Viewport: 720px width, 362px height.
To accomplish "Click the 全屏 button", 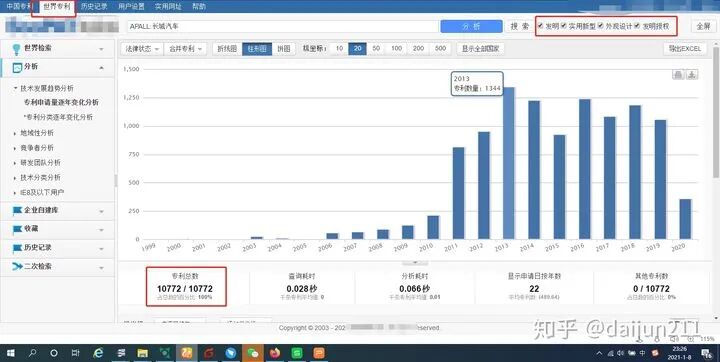I will pyautogui.click(x=703, y=26).
